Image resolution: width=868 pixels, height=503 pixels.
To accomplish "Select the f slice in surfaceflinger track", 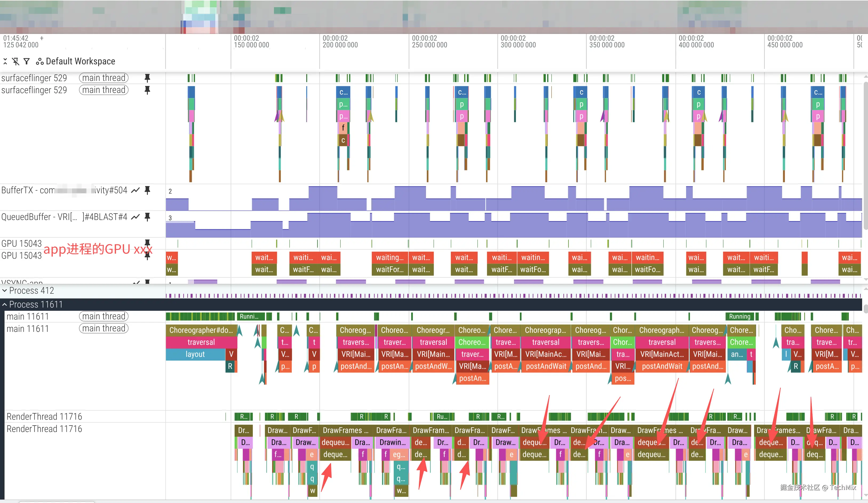I will coord(343,128).
